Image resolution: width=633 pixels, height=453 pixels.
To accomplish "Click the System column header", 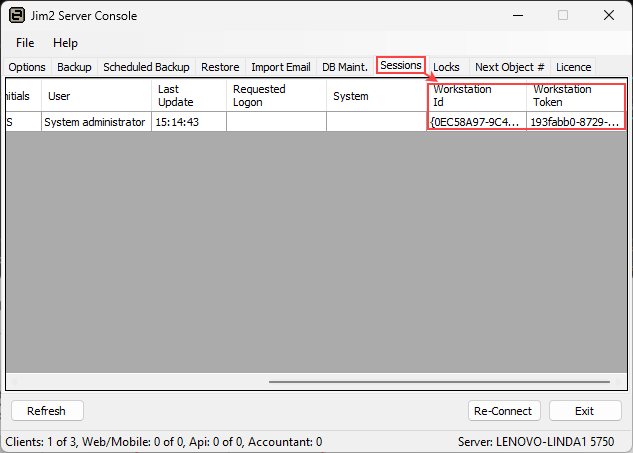I will point(376,96).
